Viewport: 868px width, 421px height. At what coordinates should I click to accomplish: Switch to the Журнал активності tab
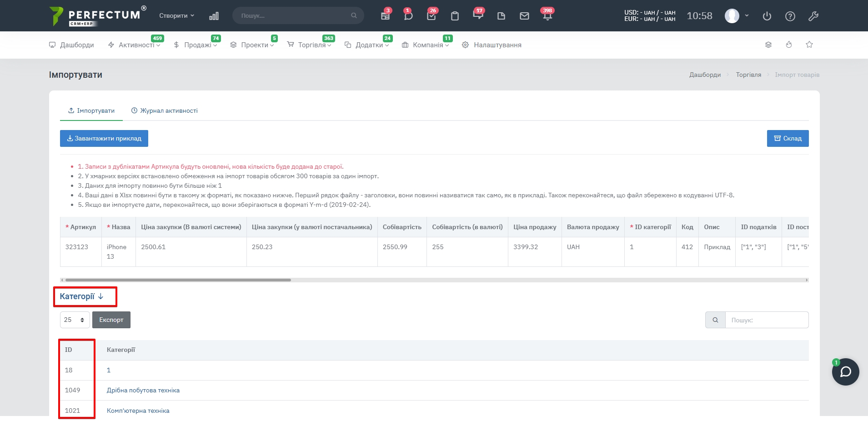pyautogui.click(x=165, y=110)
